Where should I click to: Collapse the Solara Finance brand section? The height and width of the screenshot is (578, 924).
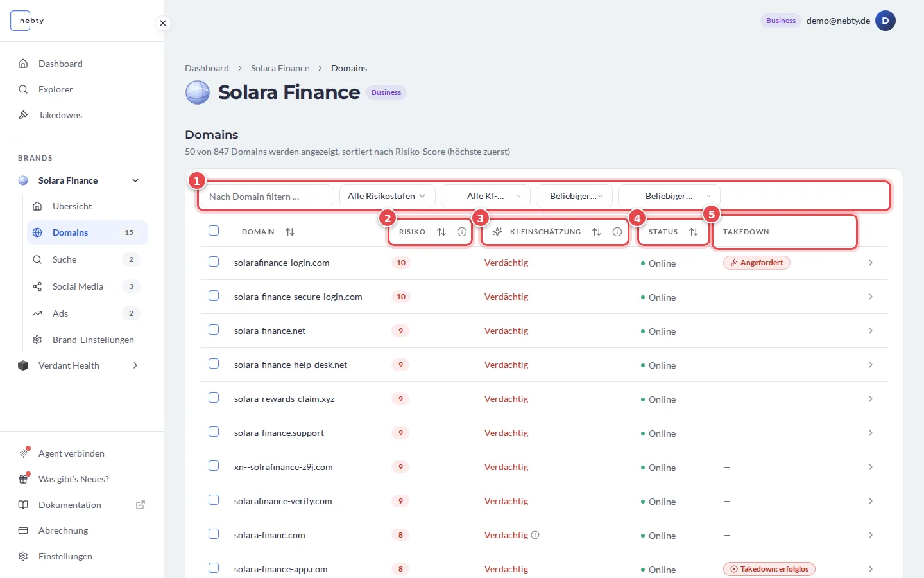(x=135, y=180)
